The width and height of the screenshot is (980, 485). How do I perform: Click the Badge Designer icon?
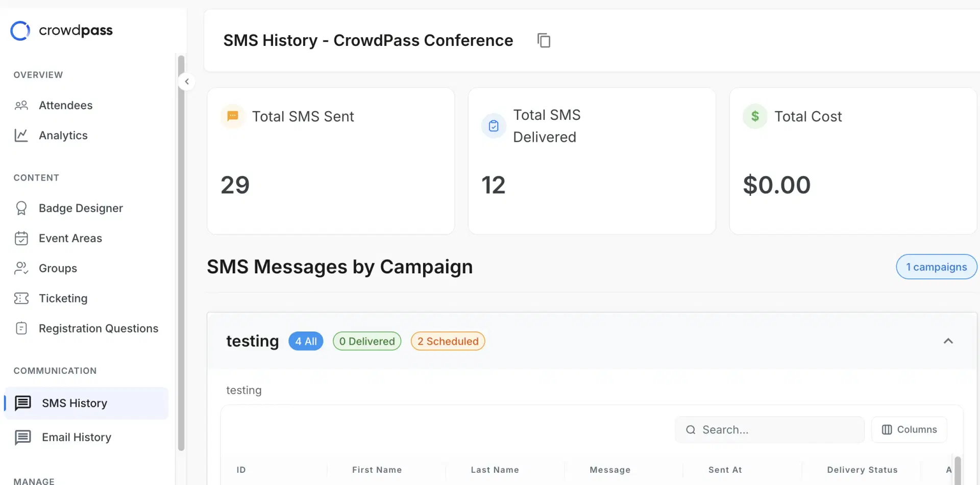(x=21, y=208)
